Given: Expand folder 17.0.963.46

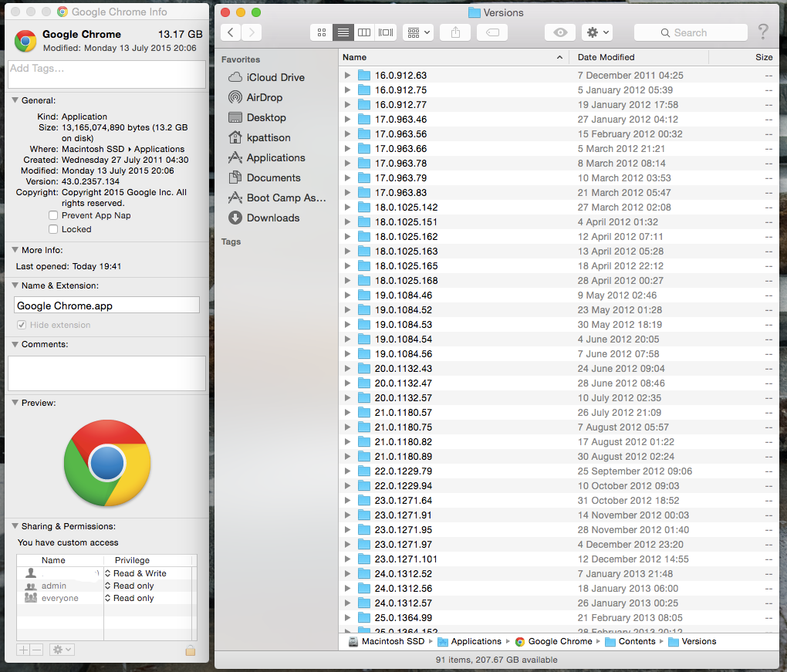Looking at the screenshot, I should [347, 120].
